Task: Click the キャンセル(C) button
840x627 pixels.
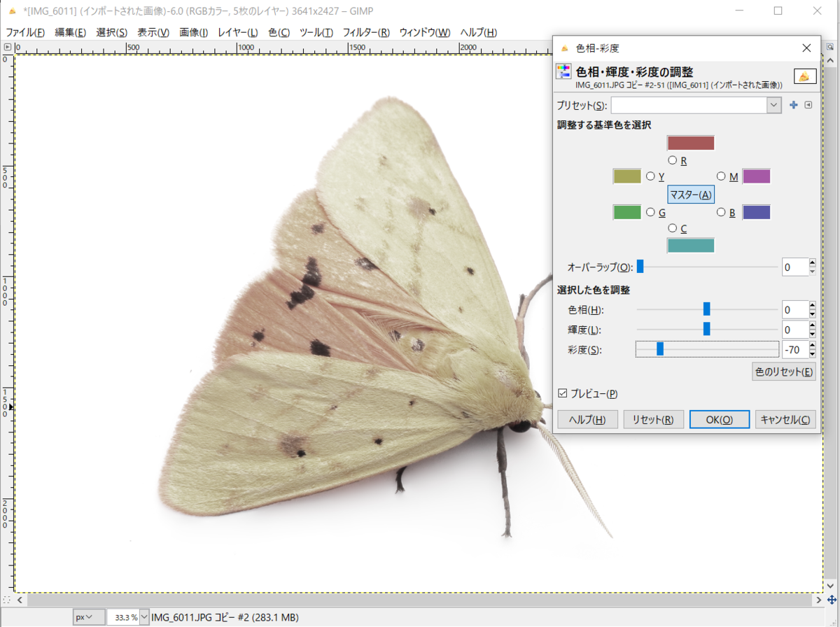Action: pyautogui.click(x=785, y=419)
